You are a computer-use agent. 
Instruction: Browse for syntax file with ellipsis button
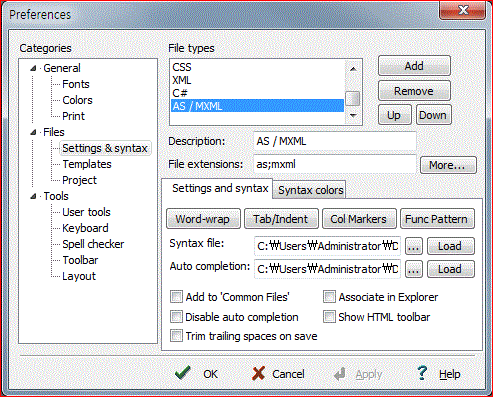pos(414,246)
